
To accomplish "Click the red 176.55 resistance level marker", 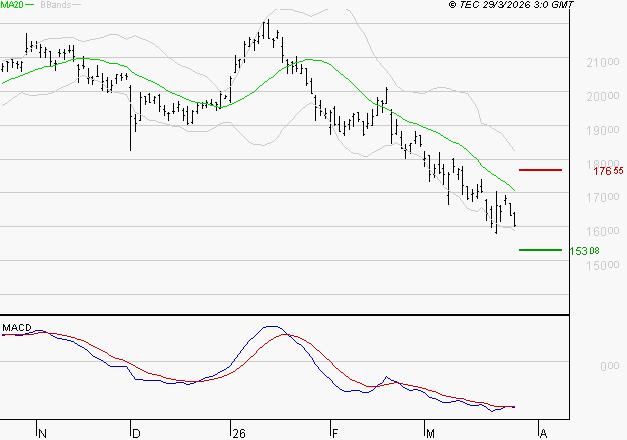I will (x=540, y=170).
